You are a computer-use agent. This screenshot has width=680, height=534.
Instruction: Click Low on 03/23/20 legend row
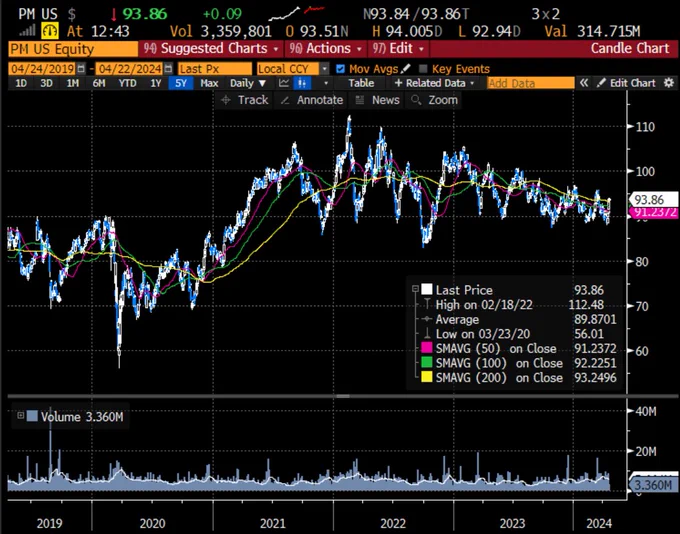point(516,334)
